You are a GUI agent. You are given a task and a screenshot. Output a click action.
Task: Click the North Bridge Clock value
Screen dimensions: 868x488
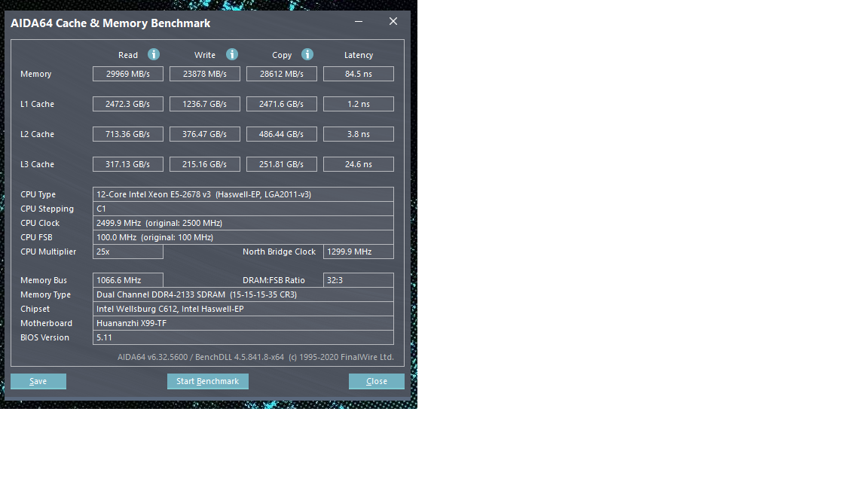[359, 252]
